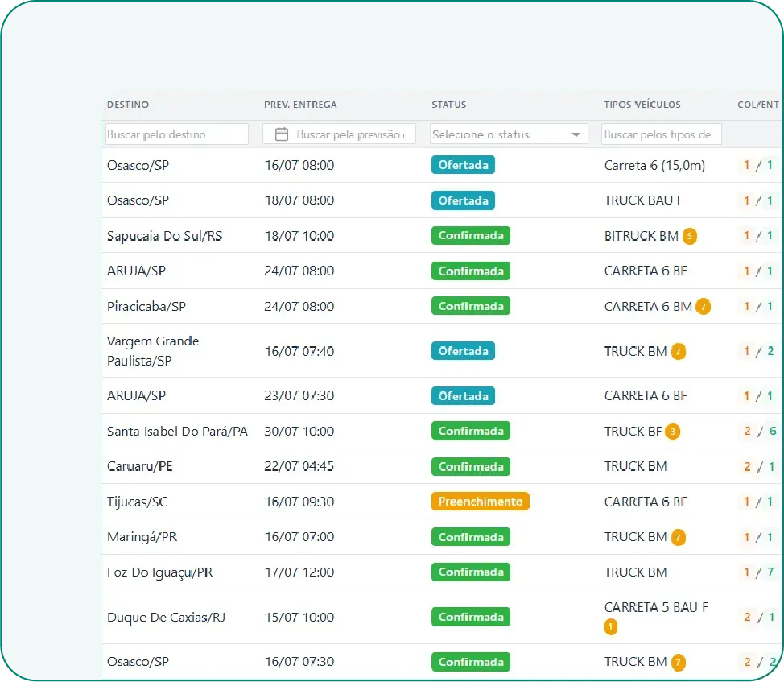The height and width of the screenshot is (682, 784).
Task: Click Confirmada status in Maringá/PR row
Action: (x=471, y=537)
